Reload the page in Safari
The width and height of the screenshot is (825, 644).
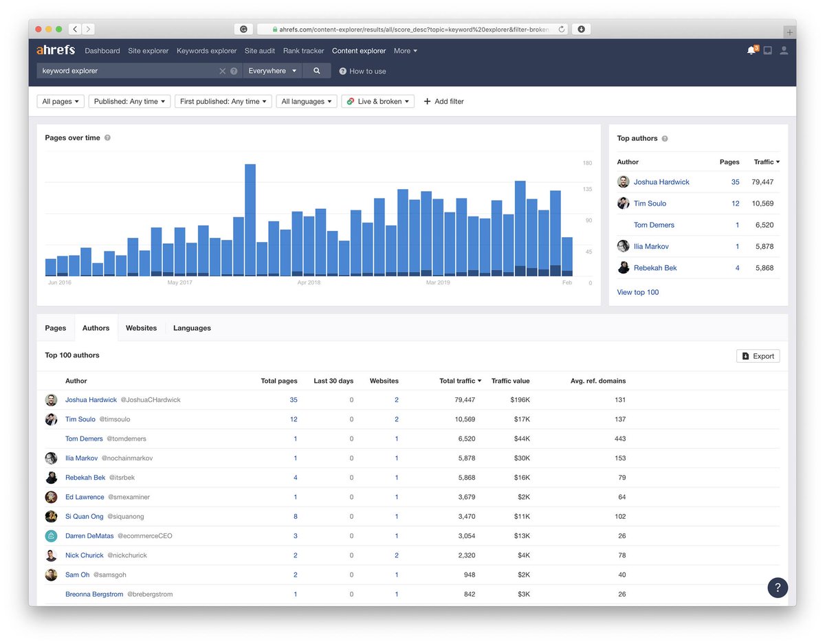pyautogui.click(x=562, y=29)
